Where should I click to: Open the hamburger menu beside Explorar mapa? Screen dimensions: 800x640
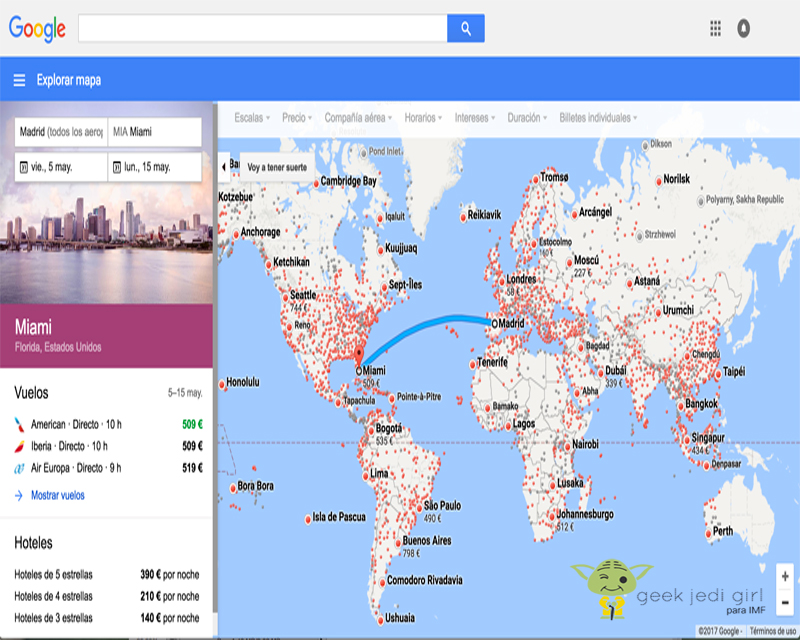point(19,80)
